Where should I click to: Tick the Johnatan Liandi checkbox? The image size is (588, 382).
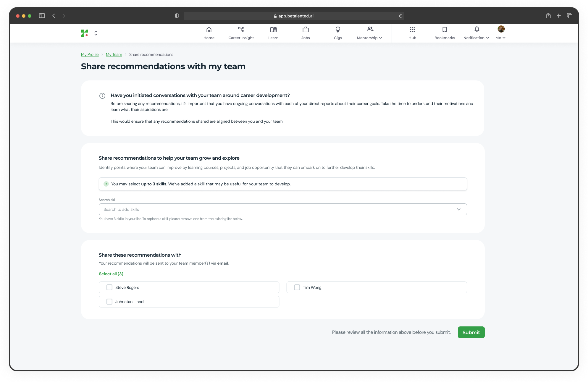tap(109, 302)
